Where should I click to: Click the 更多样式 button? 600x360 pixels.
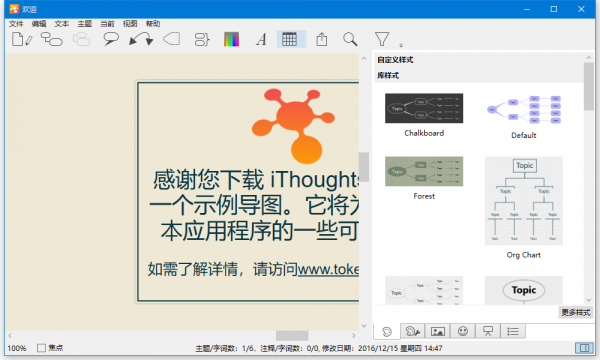[576, 313]
